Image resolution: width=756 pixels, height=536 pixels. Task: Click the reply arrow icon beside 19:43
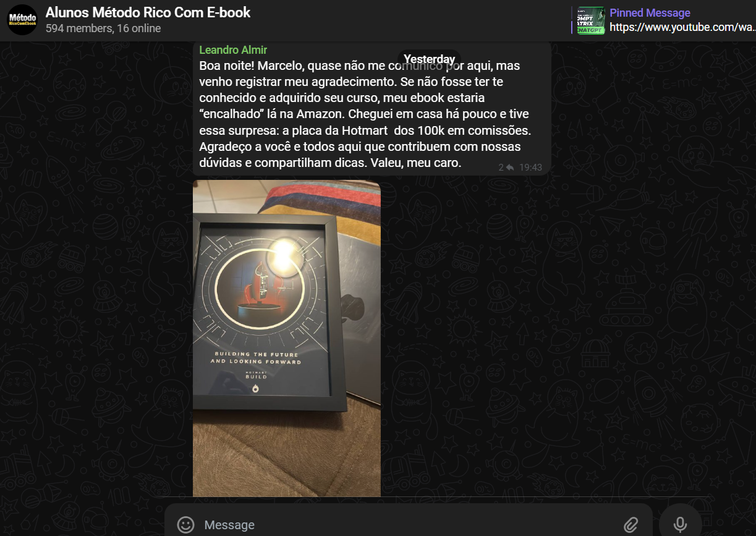pos(510,168)
